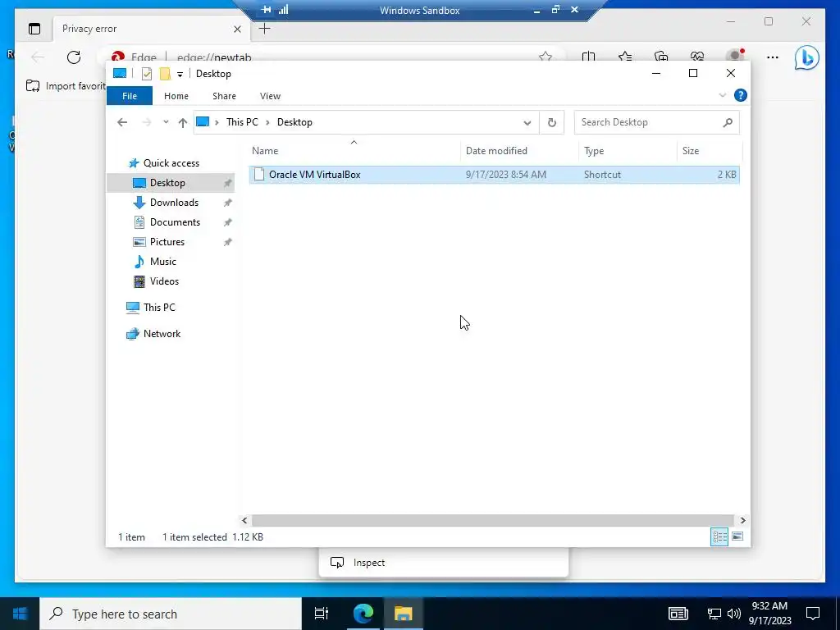Go back in File Explorer
The height and width of the screenshot is (630, 840).
click(122, 122)
